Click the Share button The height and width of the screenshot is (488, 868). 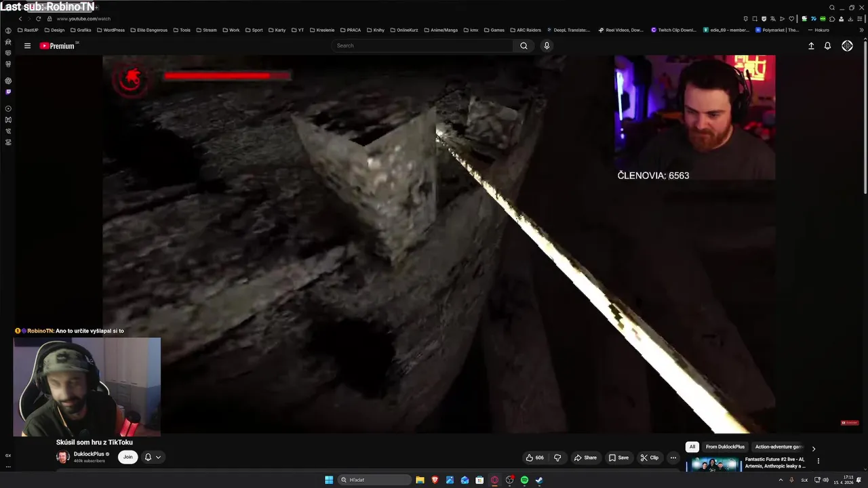tap(585, 457)
